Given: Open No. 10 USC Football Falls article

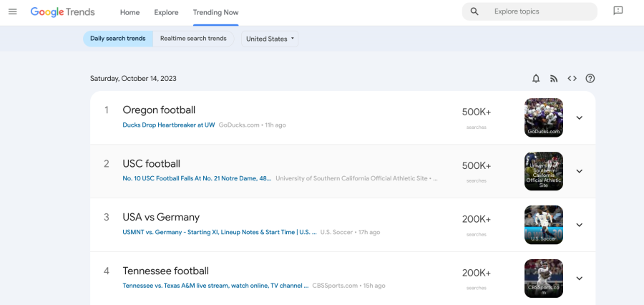Looking at the screenshot, I should click(197, 178).
